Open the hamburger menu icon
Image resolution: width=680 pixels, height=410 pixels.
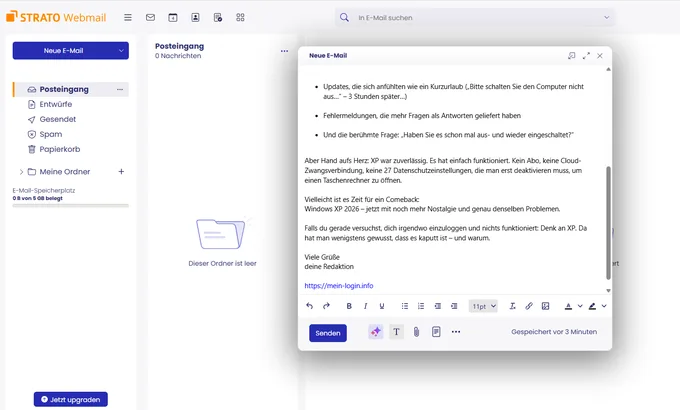(x=128, y=17)
